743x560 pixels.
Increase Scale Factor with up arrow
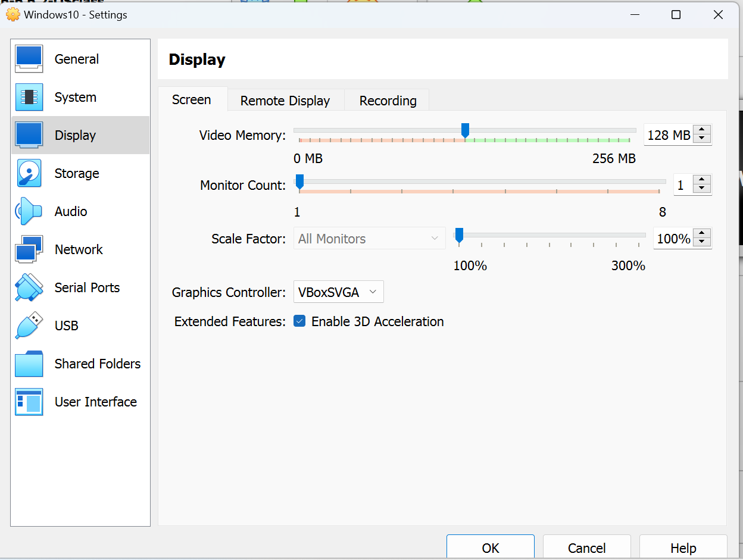[x=703, y=234]
